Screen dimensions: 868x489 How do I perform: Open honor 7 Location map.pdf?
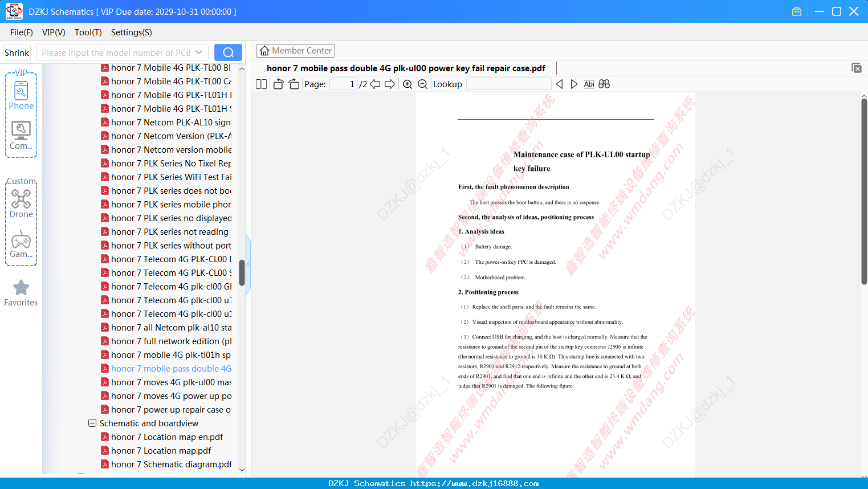click(161, 451)
